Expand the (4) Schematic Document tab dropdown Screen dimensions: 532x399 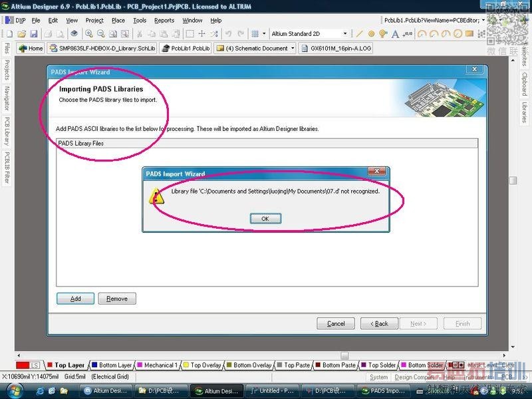click(x=293, y=48)
